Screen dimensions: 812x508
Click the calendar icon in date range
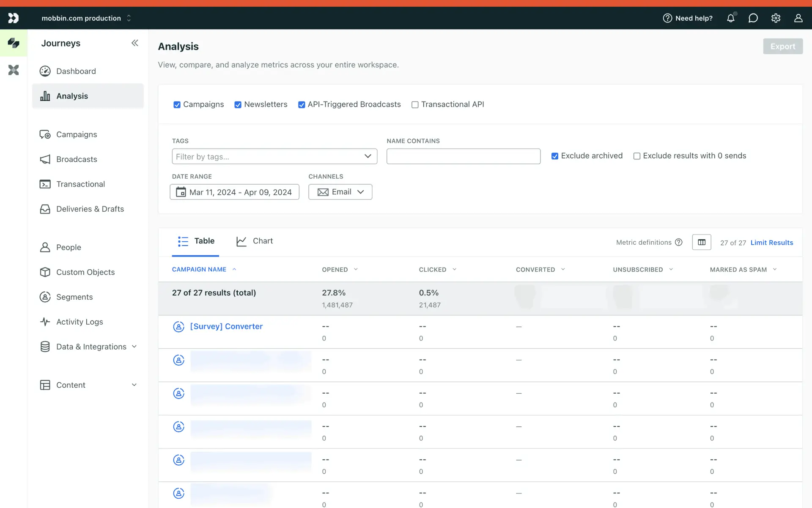(181, 192)
